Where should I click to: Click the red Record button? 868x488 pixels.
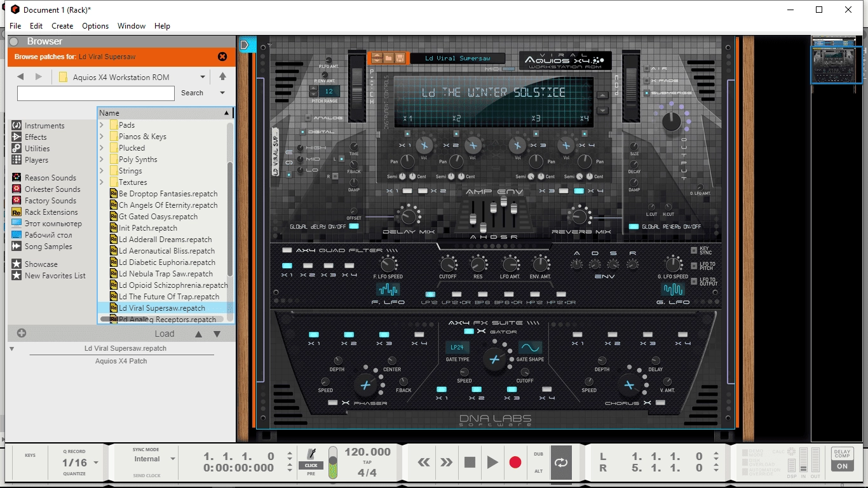(515, 463)
